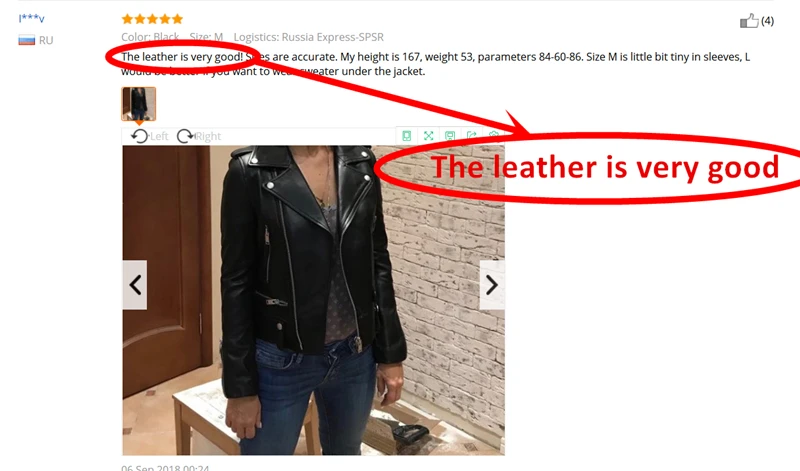Show the next review photo

pos(492,285)
